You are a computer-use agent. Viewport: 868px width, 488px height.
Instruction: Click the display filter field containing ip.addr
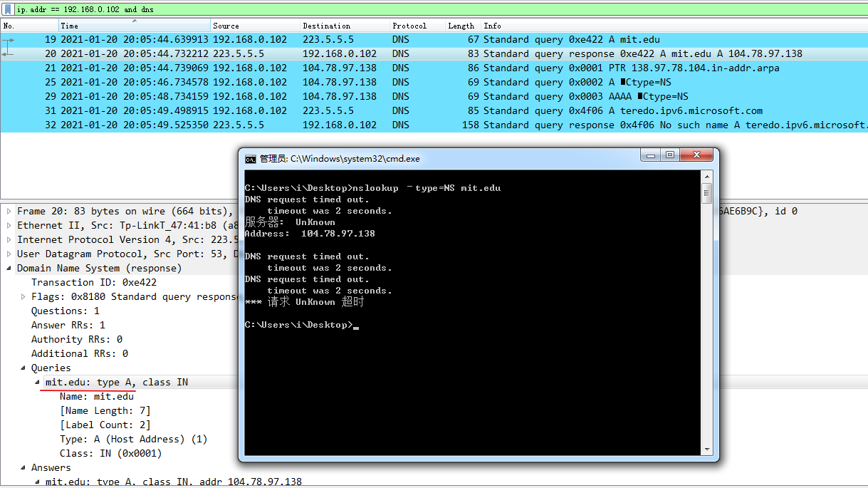click(440, 9)
